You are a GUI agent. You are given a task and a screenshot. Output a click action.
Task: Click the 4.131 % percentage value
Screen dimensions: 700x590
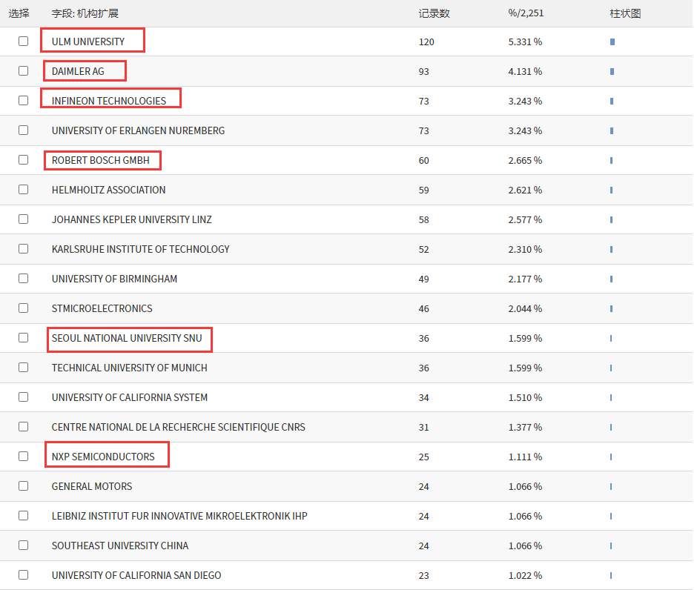[x=525, y=71]
